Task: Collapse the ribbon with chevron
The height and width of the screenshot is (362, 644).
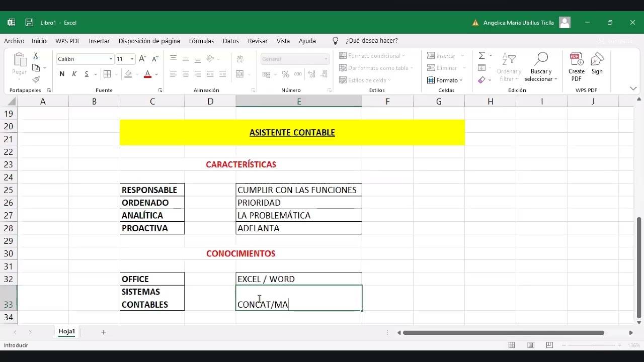Action: (633, 88)
